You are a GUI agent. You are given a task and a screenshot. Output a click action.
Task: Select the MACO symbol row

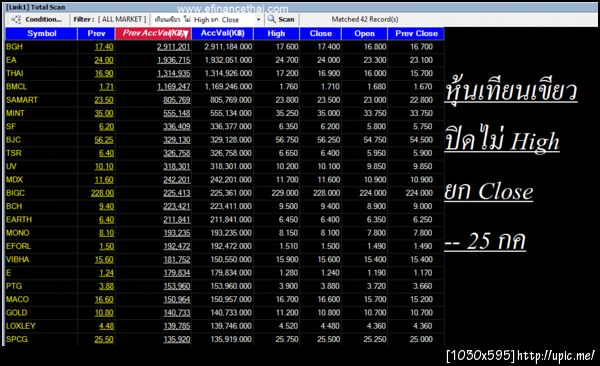225,299
